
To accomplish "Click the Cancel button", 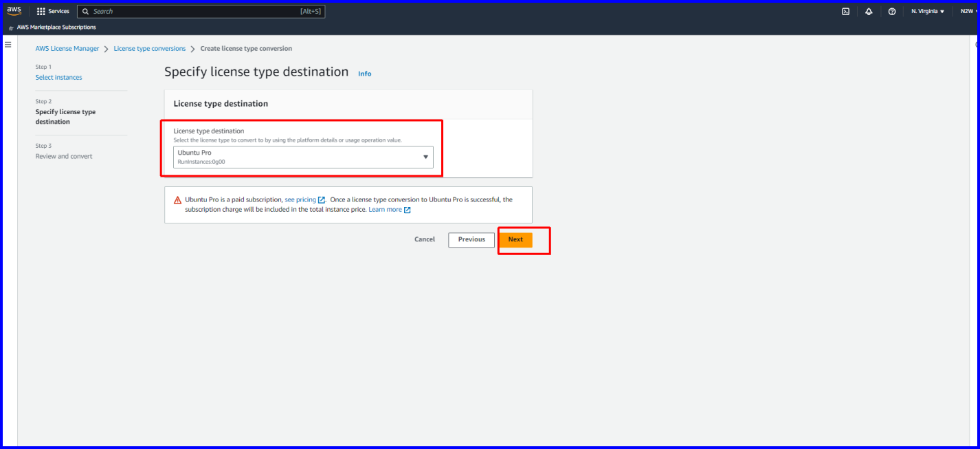I will 425,239.
